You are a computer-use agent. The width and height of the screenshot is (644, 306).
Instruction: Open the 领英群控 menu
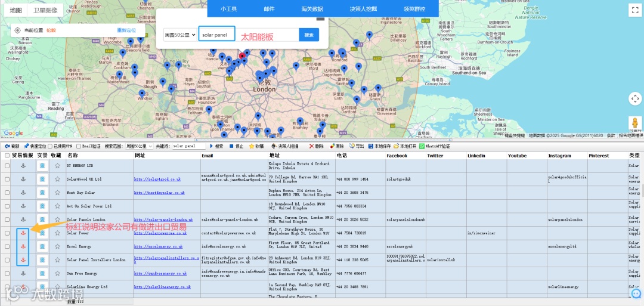[x=414, y=8]
